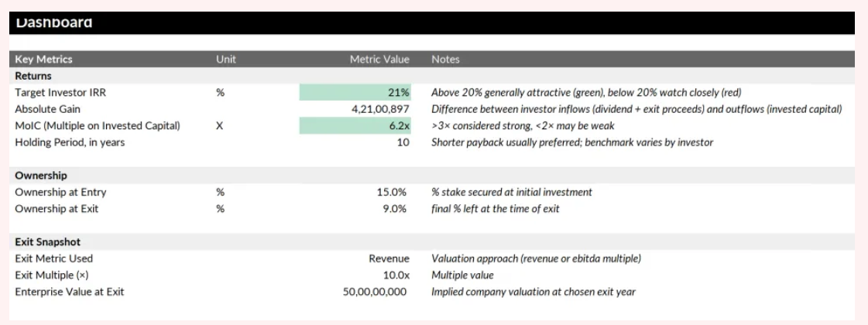Select the Exit Multiple 10.0x cell
This screenshot has width=868, height=325.
tap(394, 275)
